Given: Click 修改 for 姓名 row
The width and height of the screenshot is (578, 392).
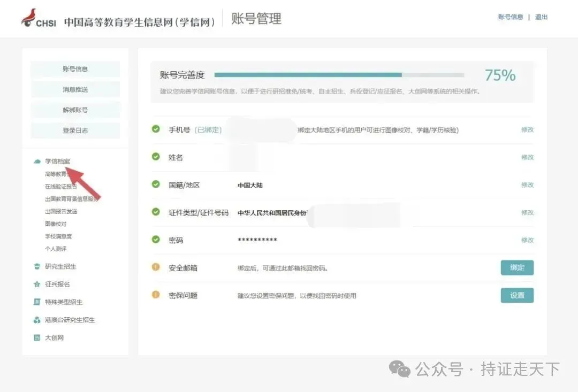Looking at the screenshot, I should [x=528, y=157].
